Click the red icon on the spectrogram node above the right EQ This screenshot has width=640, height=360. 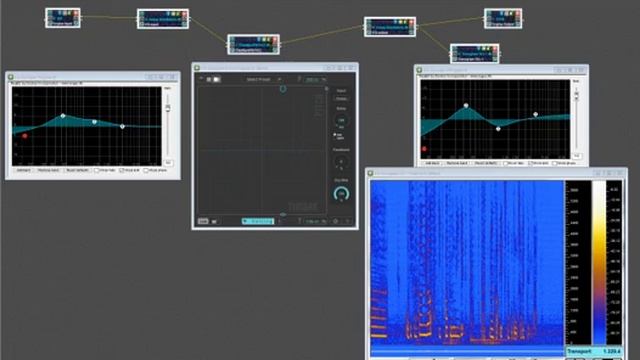coord(494,49)
